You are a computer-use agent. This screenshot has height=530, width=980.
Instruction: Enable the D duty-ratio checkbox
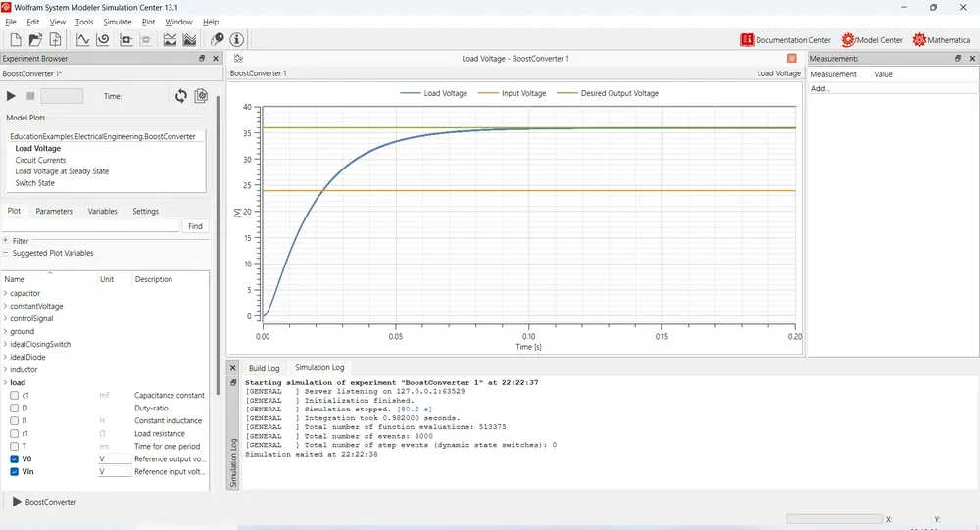click(x=15, y=409)
